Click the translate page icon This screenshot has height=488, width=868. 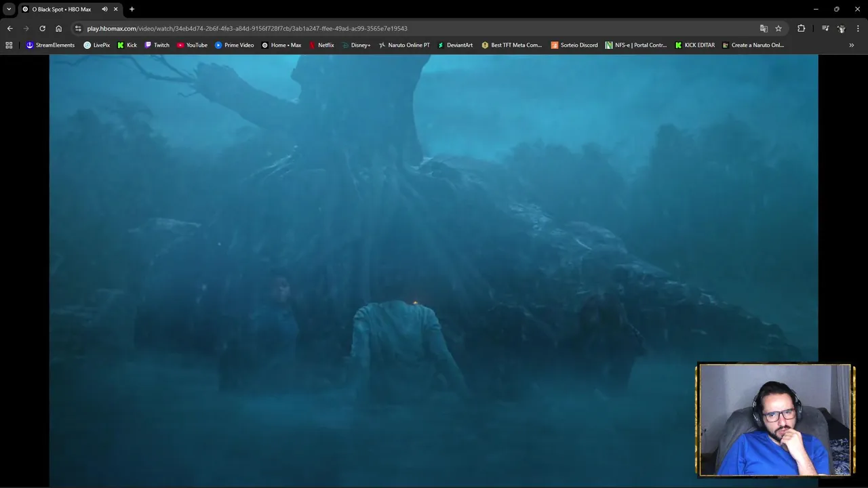pyautogui.click(x=764, y=28)
